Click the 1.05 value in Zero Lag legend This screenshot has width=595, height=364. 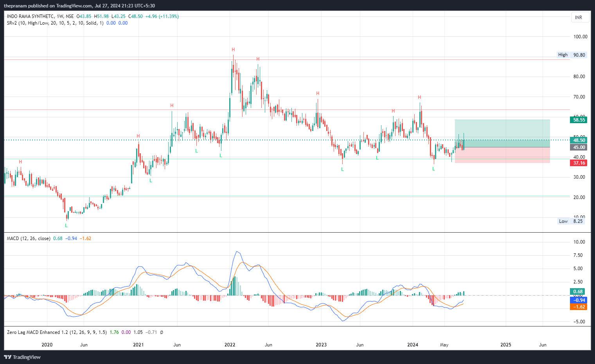point(138,332)
